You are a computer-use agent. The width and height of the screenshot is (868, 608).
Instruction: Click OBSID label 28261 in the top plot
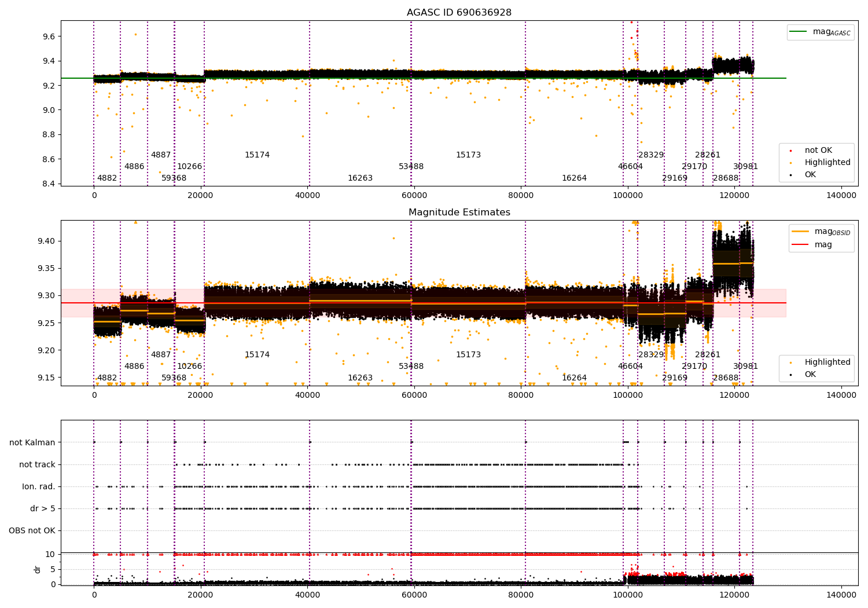[x=708, y=155]
